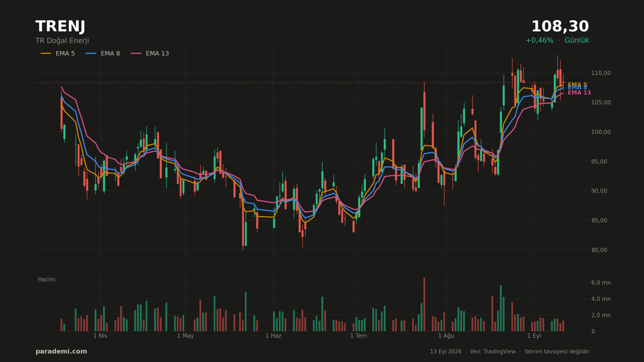Click the 1 Tem date axis label
The height and width of the screenshot is (362, 644).
[x=358, y=336]
